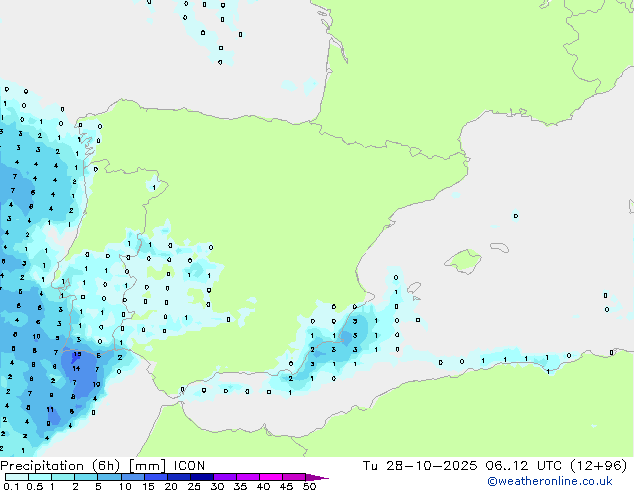Click the 1–2 mm legend color box
The width and height of the screenshot is (634, 490).
[x=63, y=477]
